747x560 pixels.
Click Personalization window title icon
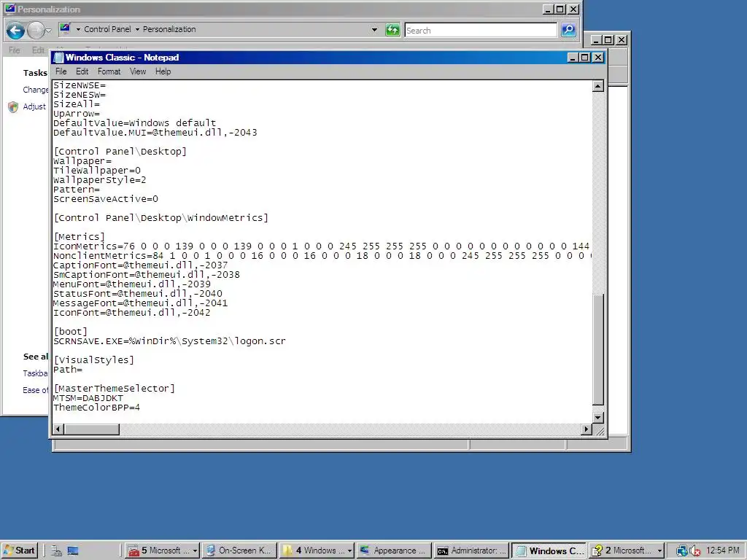tap(10, 9)
